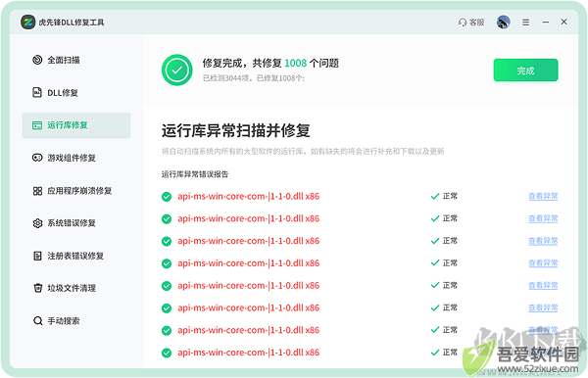
Task: Click the 运行库异常扫描并修复 heading
Action: [x=235, y=131]
